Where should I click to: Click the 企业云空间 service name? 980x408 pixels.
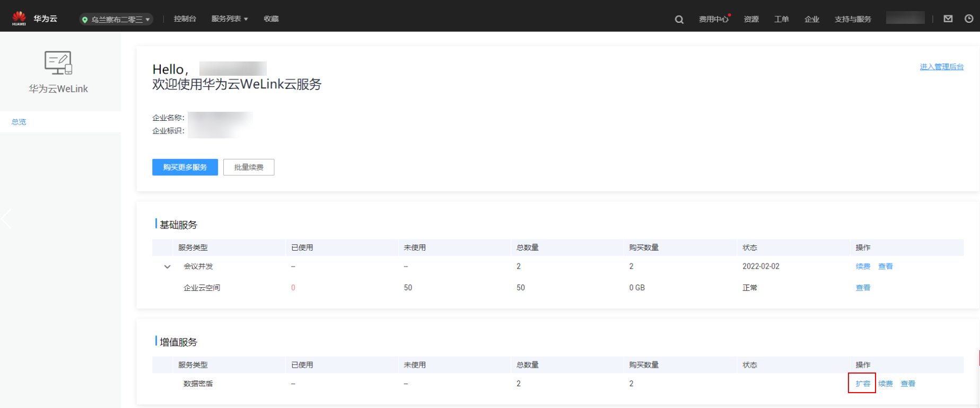click(202, 288)
